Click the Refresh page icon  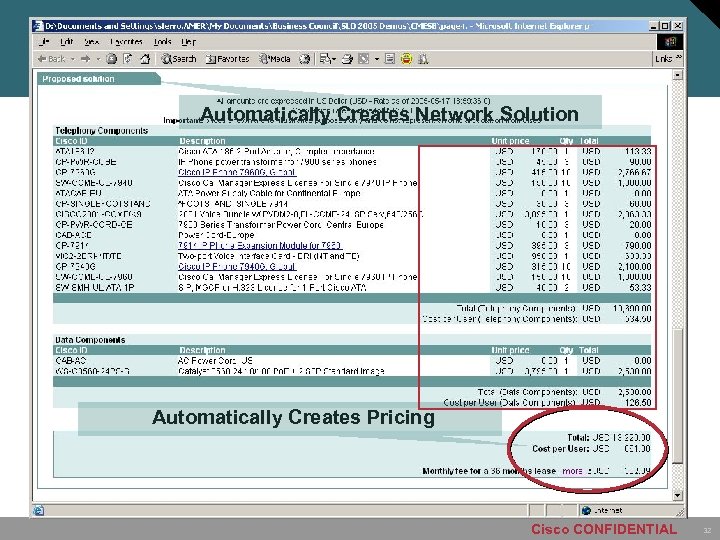pos(128,59)
